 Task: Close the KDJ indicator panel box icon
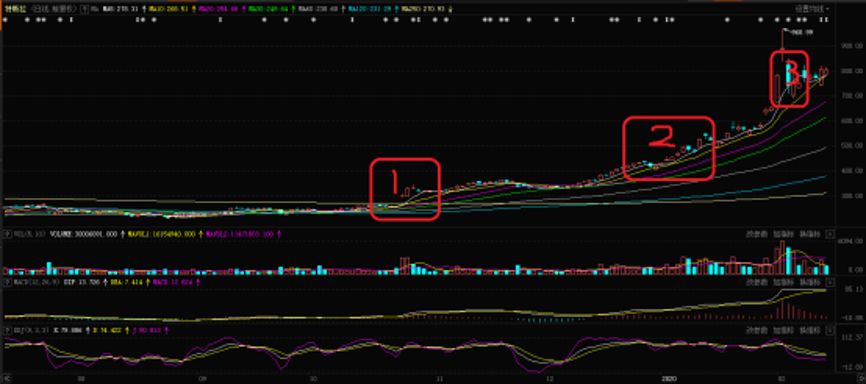(x=829, y=330)
